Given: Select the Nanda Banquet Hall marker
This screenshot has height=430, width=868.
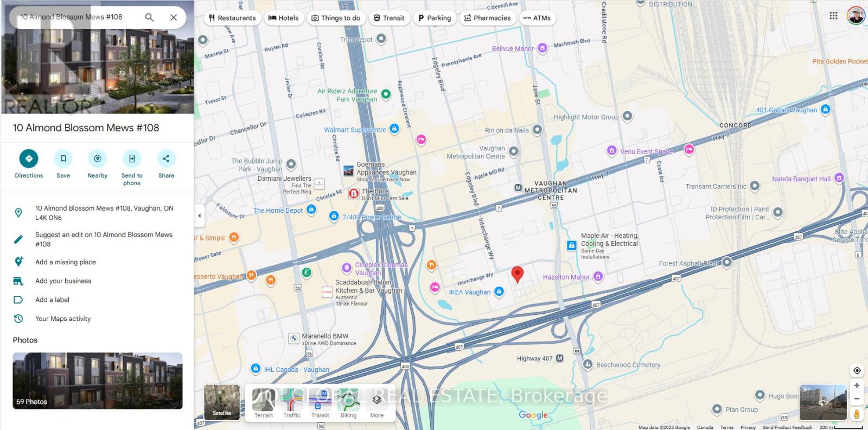Looking at the screenshot, I should [x=839, y=178].
